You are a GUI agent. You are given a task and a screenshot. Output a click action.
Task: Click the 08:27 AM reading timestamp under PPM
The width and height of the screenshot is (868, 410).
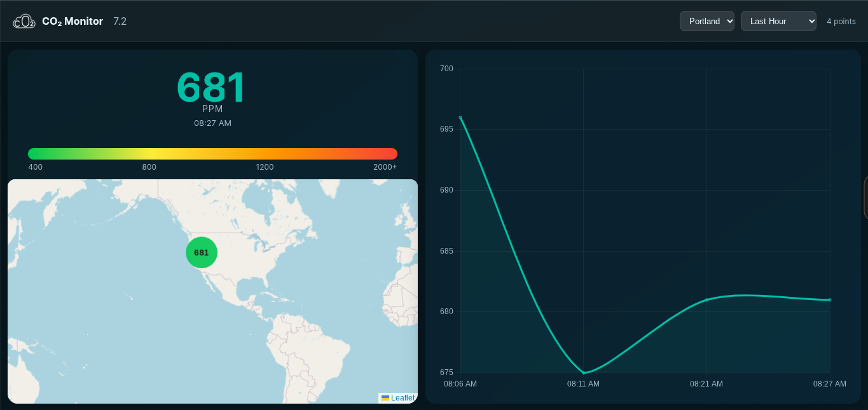(x=212, y=123)
